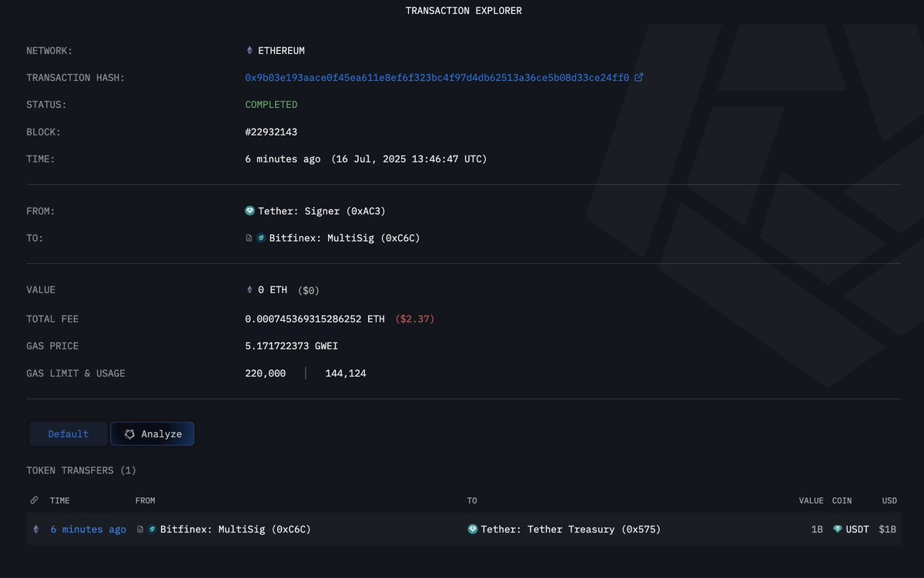Image resolution: width=924 pixels, height=578 pixels.
Task: Open the '6 minutes ago' link in transfer row
Action: click(x=89, y=530)
